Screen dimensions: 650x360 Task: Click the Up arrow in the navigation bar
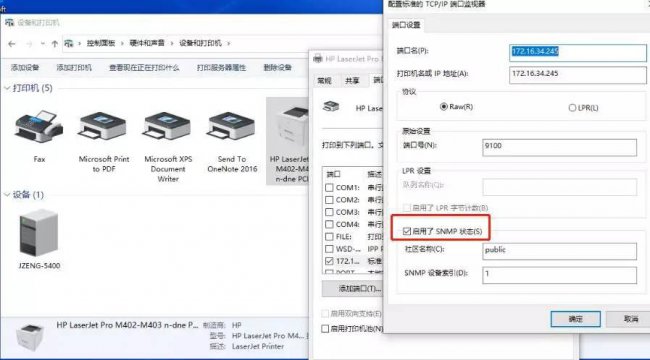click(x=55, y=44)
